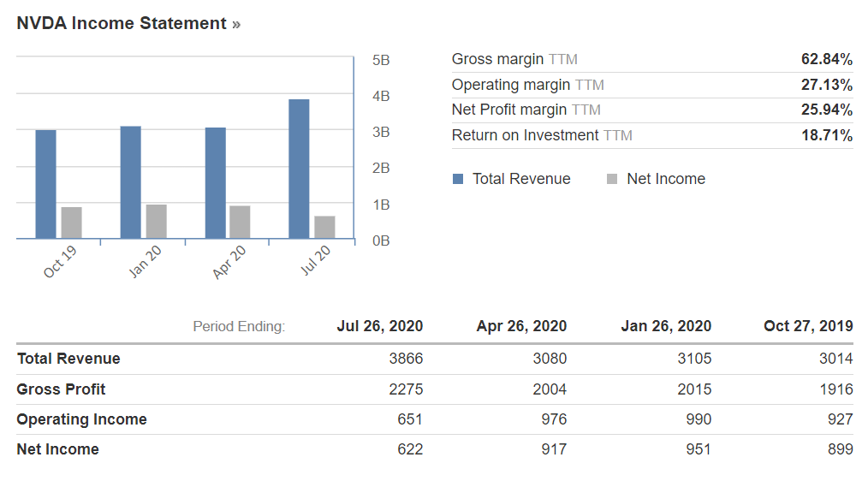Select the Gross Profit row label
The height and width of the screenshot is (487, 868).
click(61, 389)
